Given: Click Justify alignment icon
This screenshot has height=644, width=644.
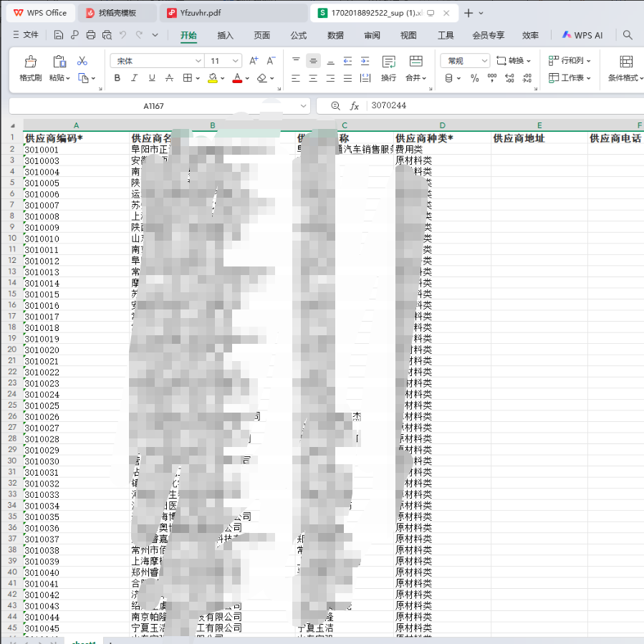Looking at the screenshot, I should [348, 78].
